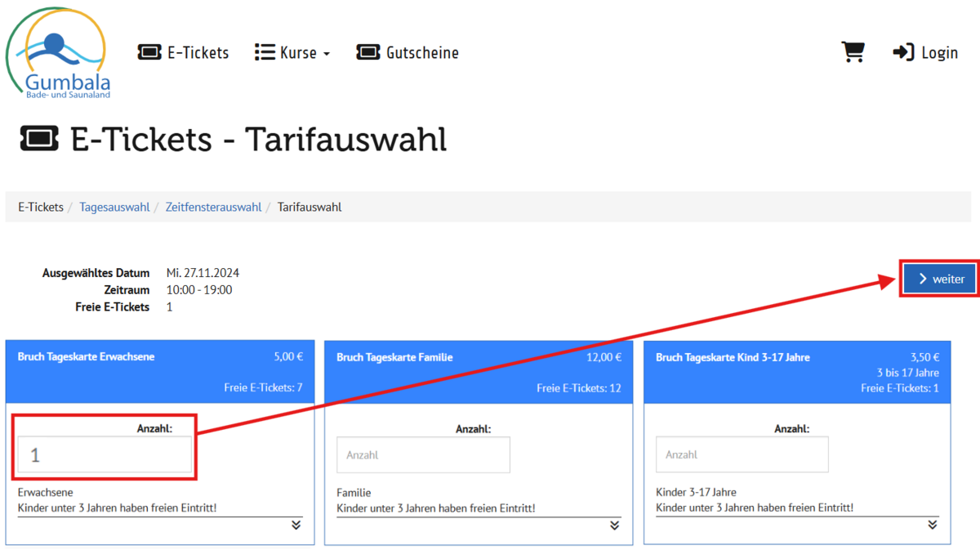Viewport: 980px width, 550px height.
Task: Click the large ticket icon in page heading
Action: coord(39,140)
